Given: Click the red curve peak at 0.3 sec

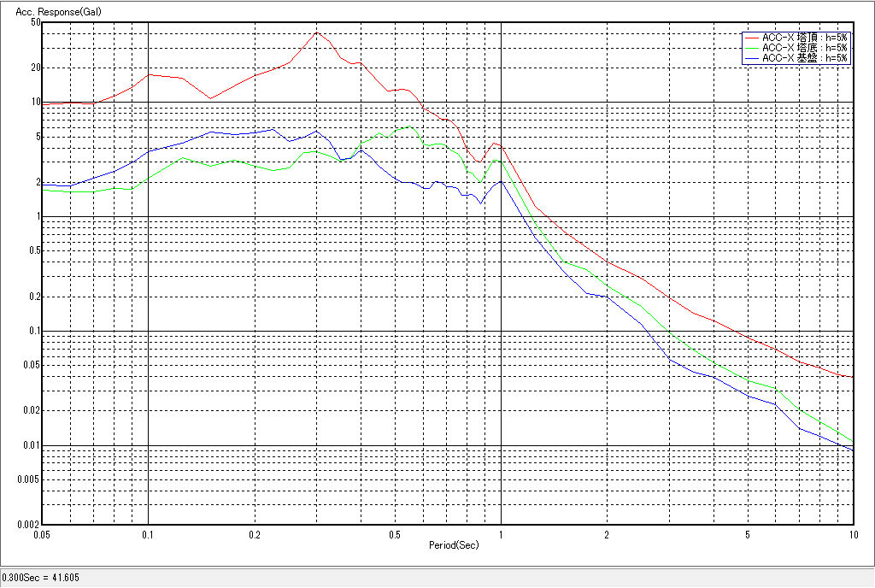Looking at the screenshot, I should [x=317, y=32].
